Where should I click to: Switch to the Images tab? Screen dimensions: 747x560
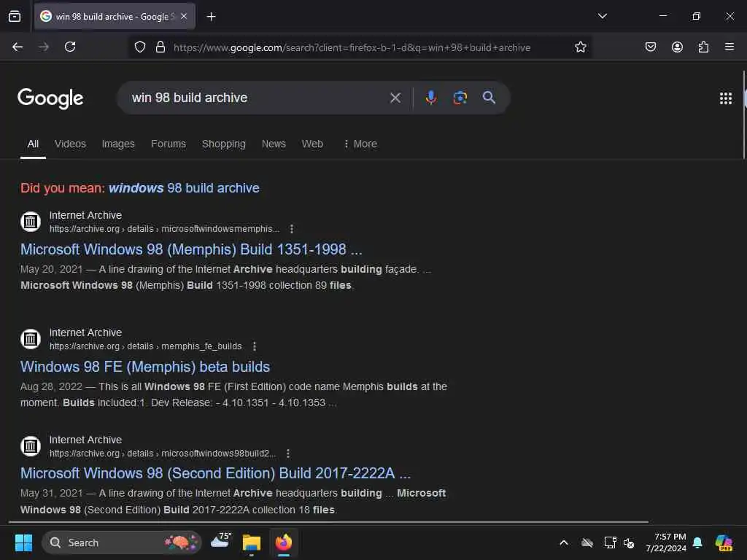tap(118, 144)
